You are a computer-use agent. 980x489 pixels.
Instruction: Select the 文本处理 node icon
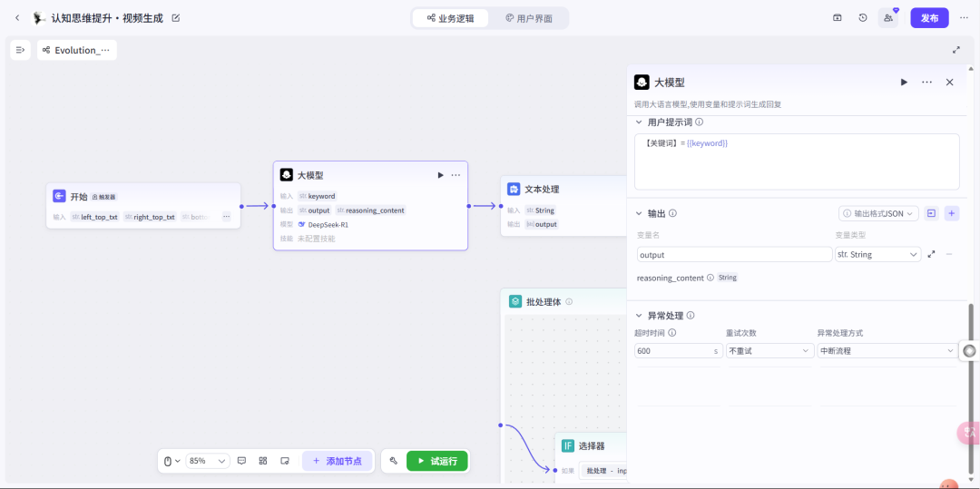(x=514, y=190)
